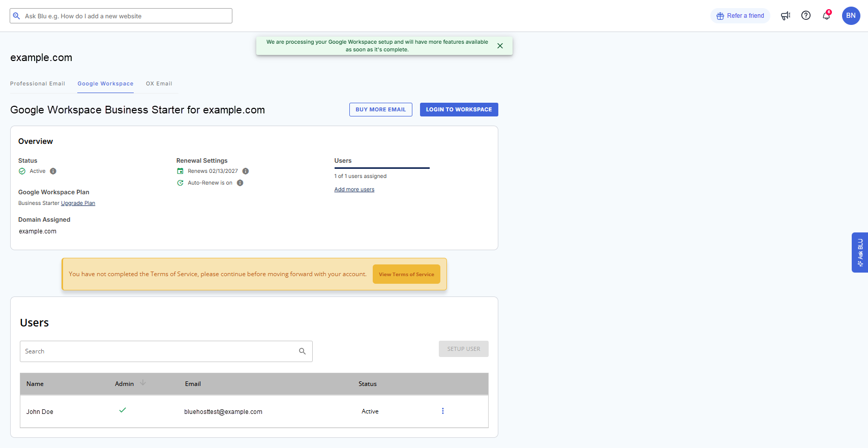Click the example.com page heading
868x448 pixels.
pos(41,57)
